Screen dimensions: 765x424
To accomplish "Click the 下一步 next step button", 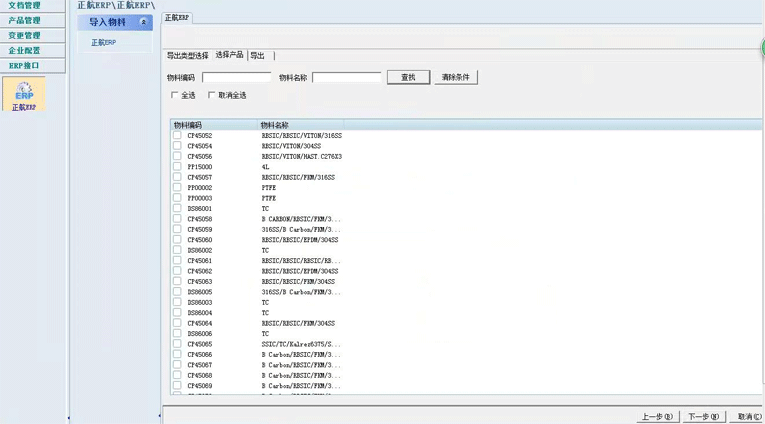I will [703, 417].
